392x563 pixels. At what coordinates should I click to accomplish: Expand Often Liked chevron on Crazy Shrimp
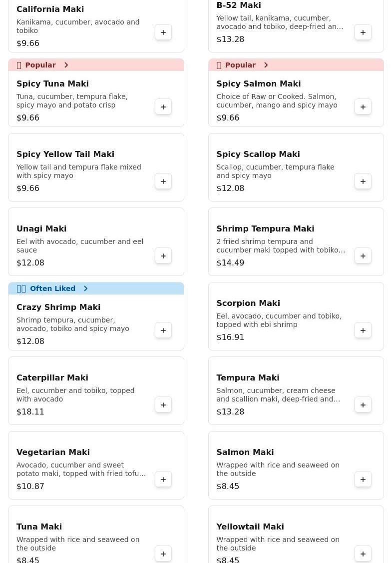[x=86, y=288]
